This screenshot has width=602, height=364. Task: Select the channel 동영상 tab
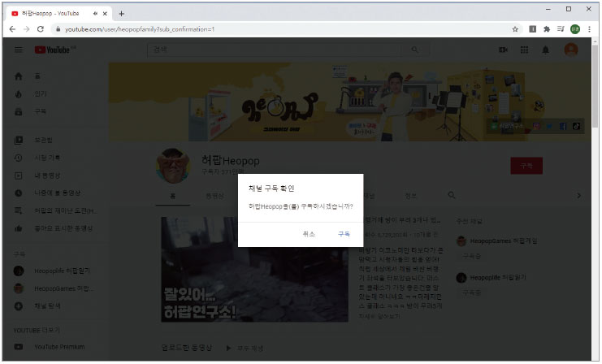point(214,196)
